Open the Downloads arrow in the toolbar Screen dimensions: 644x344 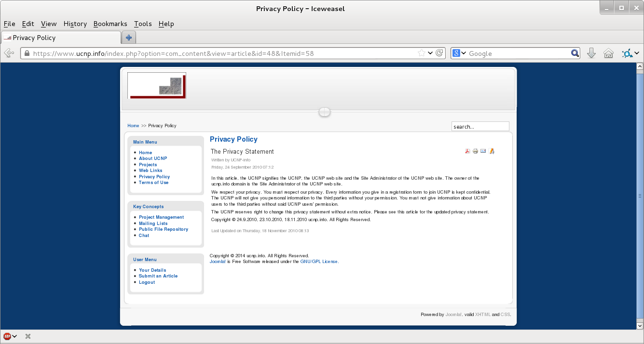[591, 53]
